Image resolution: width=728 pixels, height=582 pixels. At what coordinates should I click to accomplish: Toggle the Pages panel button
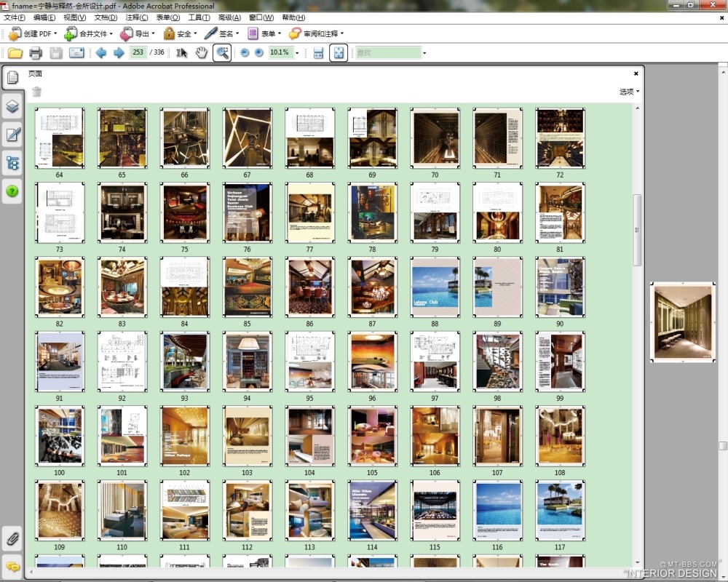point(12,78)
